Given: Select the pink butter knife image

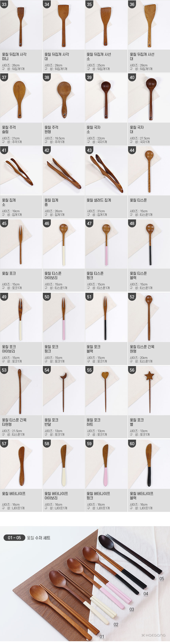Looking at the screenshot, I should point(106,464).
